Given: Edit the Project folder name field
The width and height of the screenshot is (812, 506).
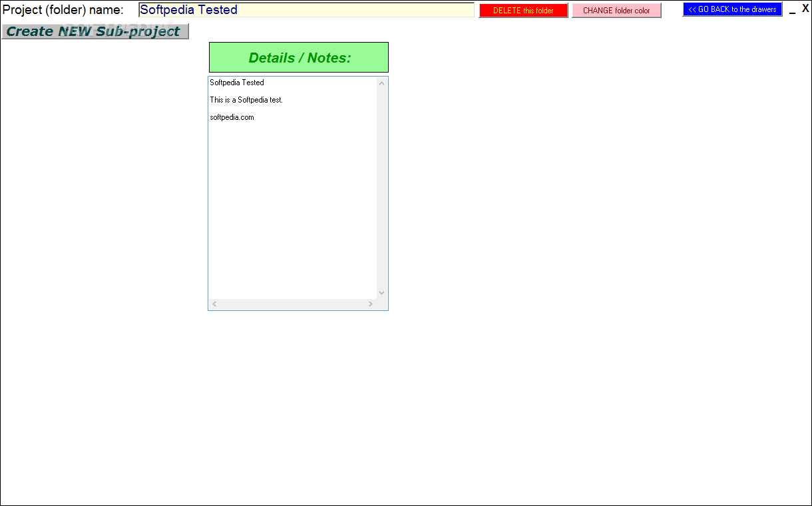Looking at the screenshot, I should pyautogui.click(x=306, y=10).
